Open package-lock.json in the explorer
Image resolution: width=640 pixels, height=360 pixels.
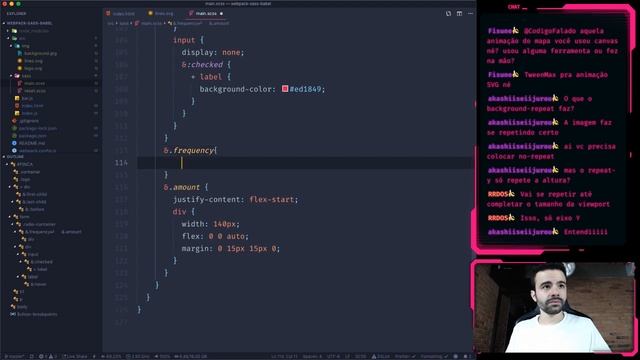coord(38,128)
